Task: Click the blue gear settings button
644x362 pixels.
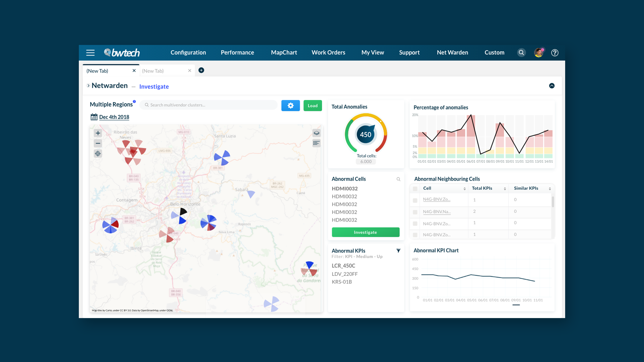Action: [290, 106]
